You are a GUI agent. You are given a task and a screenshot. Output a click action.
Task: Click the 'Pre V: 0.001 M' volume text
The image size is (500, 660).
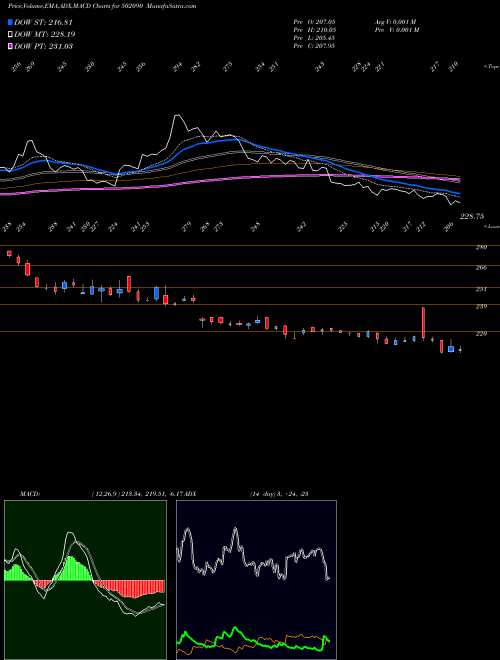click(x=396, y=30)
